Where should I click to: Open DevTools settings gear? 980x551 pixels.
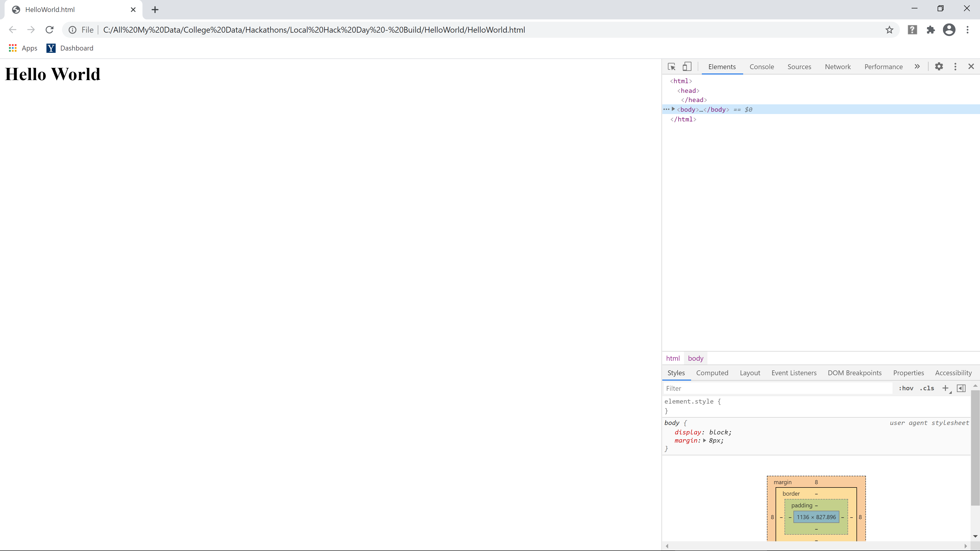[x=939, y=67]
